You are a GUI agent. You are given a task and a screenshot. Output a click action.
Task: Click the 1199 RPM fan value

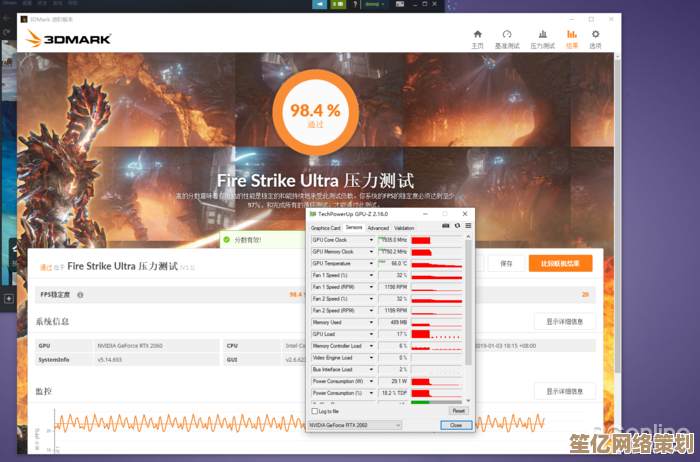(393, 311)
